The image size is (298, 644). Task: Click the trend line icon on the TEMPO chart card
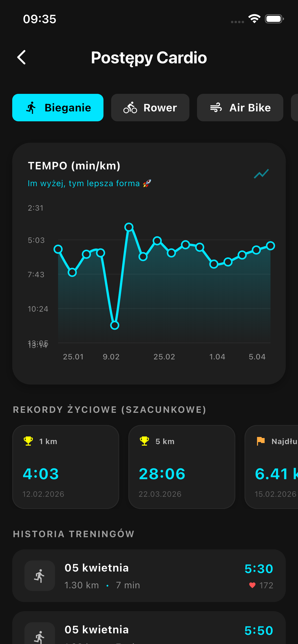(x=261, y=174)
